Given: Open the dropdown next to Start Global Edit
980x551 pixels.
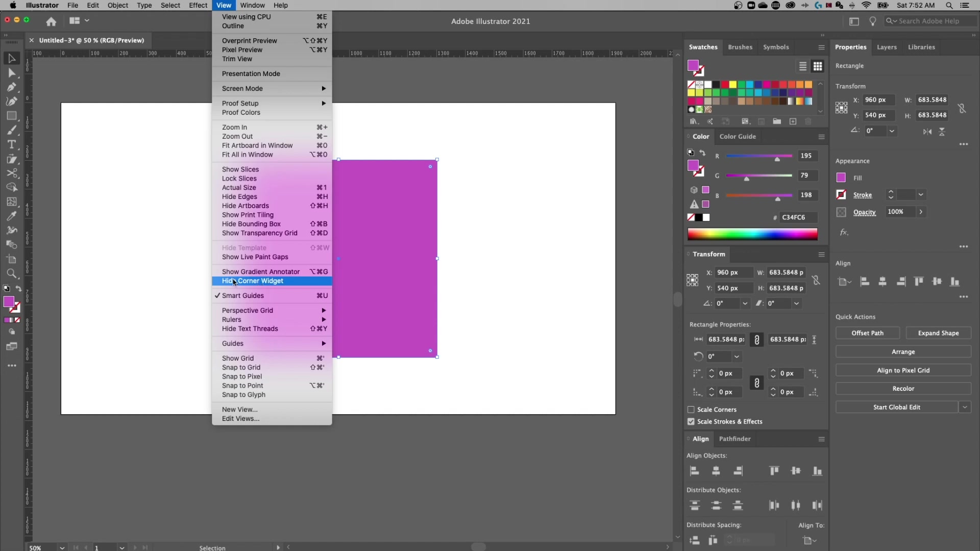Looking at the screenshot, I should coord(965,407).
